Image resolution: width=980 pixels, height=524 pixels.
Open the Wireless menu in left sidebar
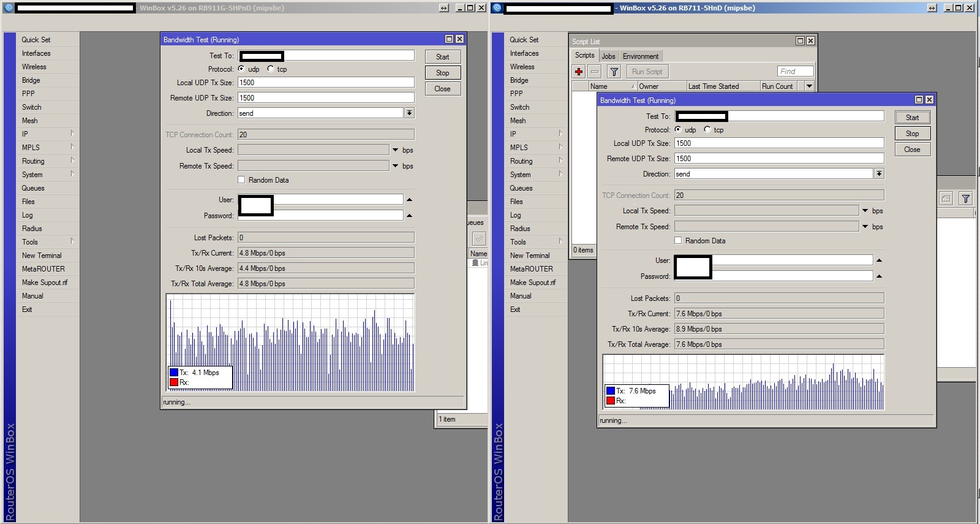34,67
